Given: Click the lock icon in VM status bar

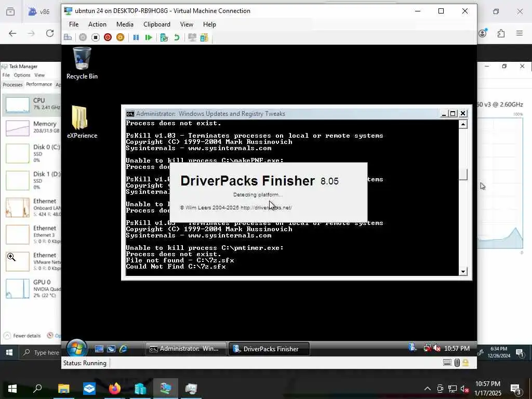Looking at the screenshot, I should (x=465, y=363).
